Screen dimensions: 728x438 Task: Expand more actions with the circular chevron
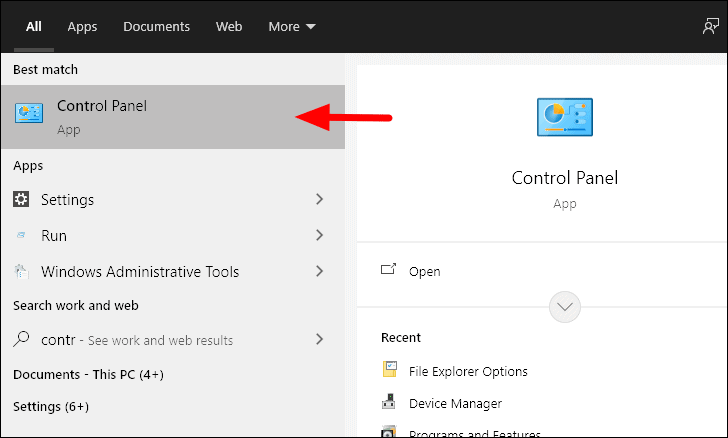click(x=565, y=307)
